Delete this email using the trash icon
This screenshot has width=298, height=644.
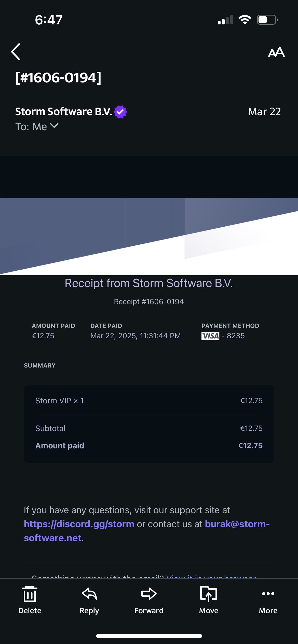click(x=30, y=599)
